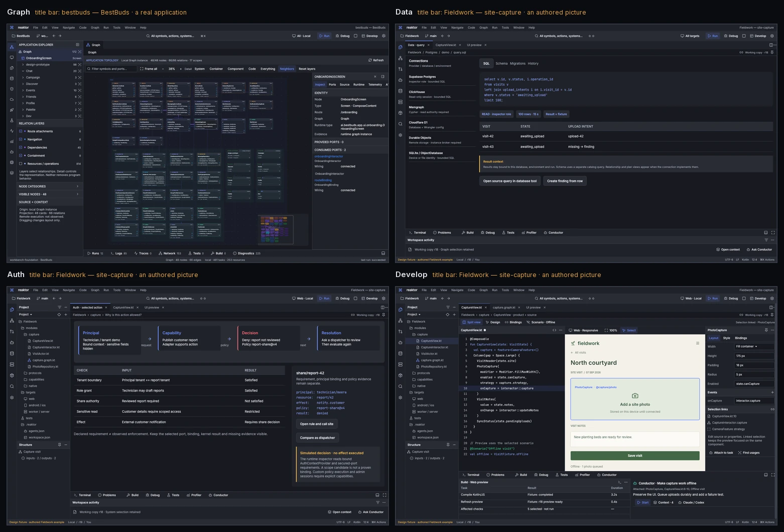The image size is (784, 532).
Task: Open the source control icon in the Auth window sidebar
Action: pos(12,332)
